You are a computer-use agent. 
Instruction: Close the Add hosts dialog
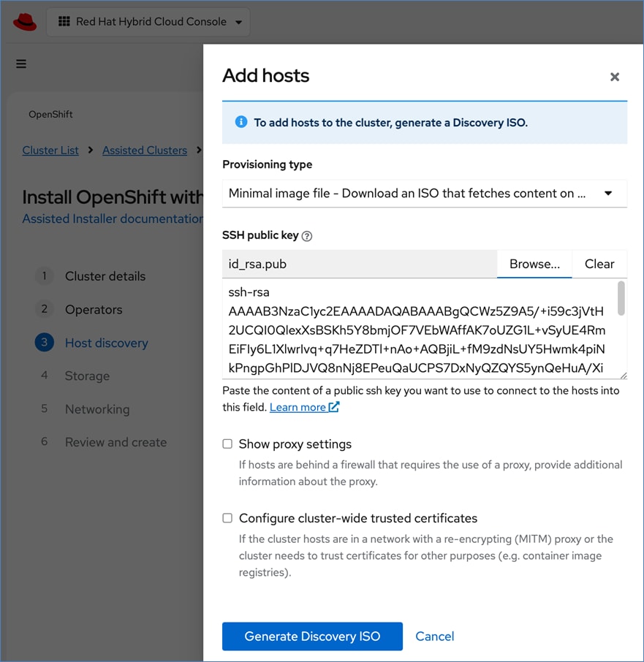(615, 77)
